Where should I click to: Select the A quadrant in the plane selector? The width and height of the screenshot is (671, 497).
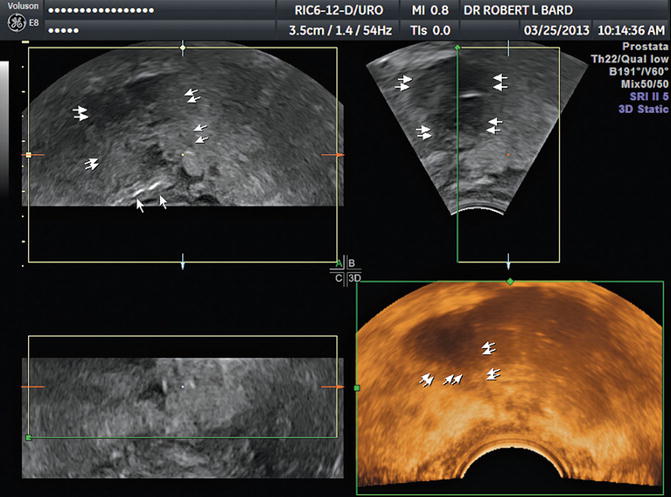[338, 263]
